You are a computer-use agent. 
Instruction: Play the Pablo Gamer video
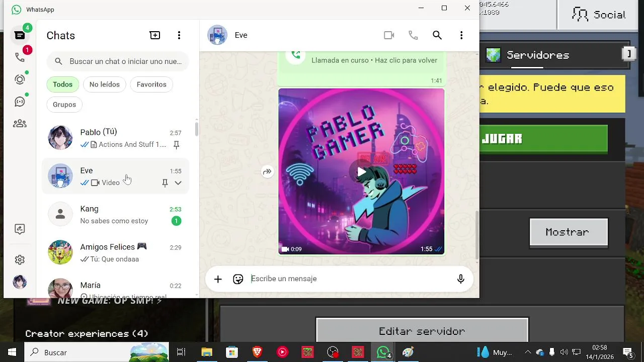pos(361,172)
